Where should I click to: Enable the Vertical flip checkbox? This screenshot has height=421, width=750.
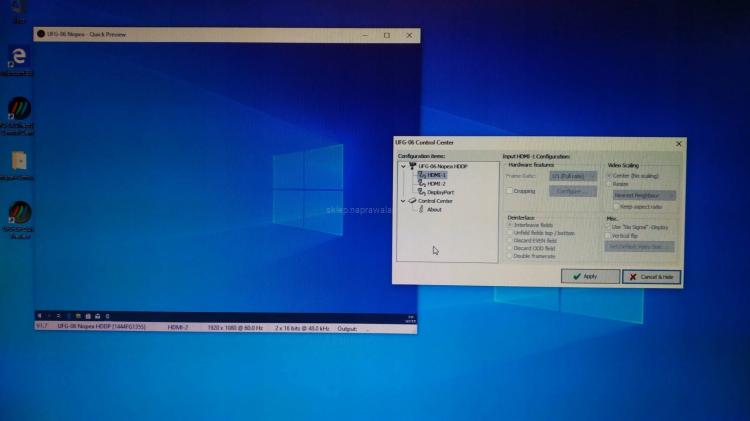point(608,236)
